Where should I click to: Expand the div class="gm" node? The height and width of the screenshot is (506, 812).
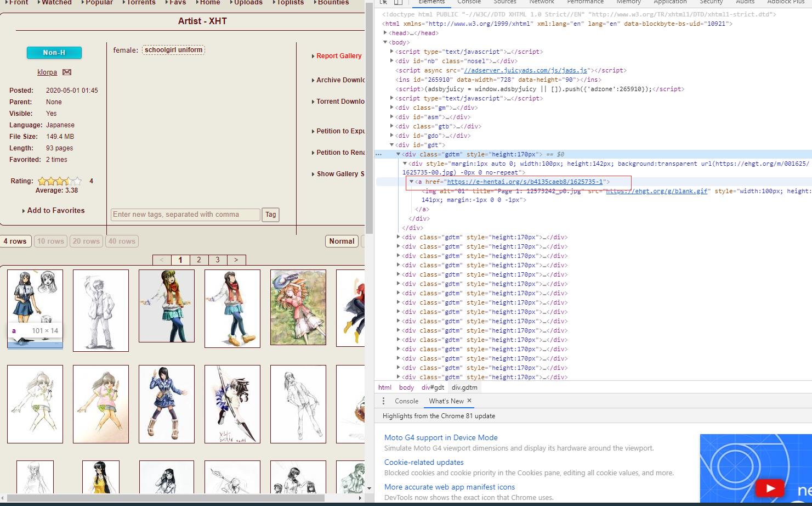coord(392,108)
